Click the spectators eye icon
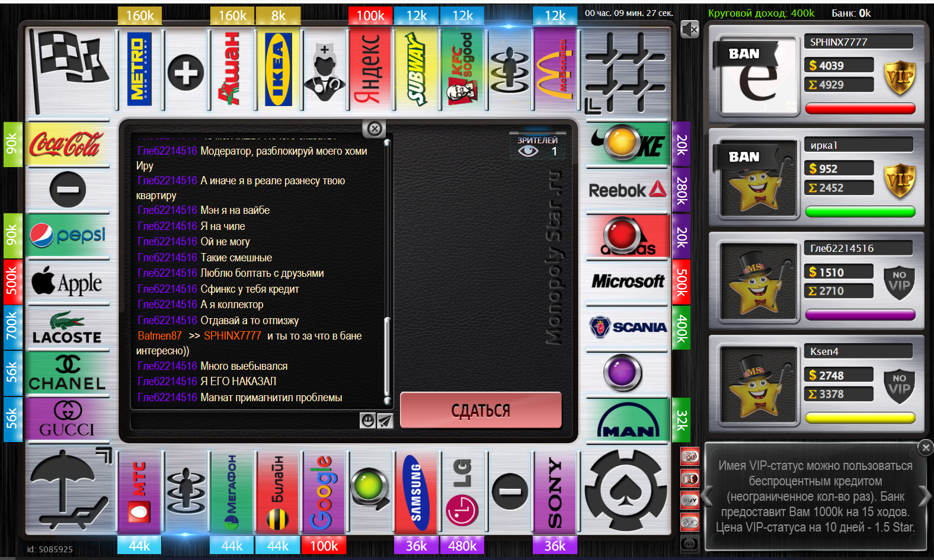934x560 pixels. click(x=528, y=151)
